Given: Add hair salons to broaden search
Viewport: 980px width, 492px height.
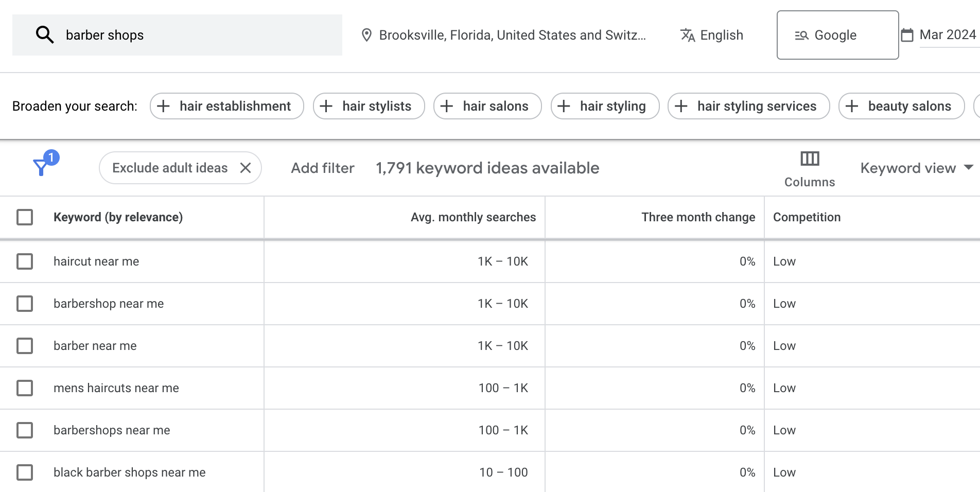Looking at the screenshot, I should 487,106.
